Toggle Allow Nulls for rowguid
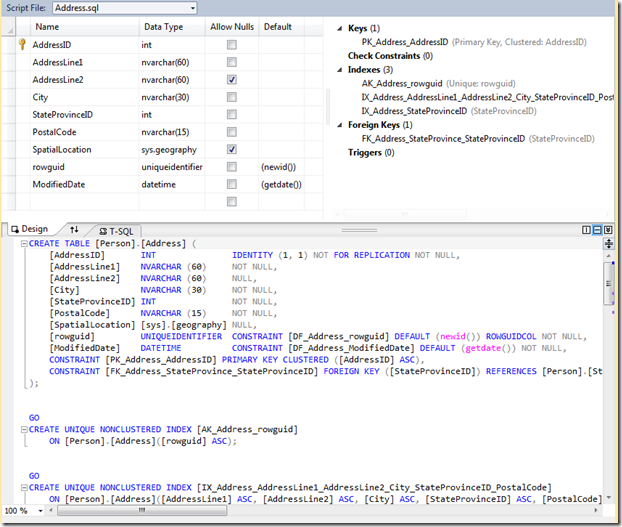Viewport: 622px width, 527px height. (x=232, y=167)
